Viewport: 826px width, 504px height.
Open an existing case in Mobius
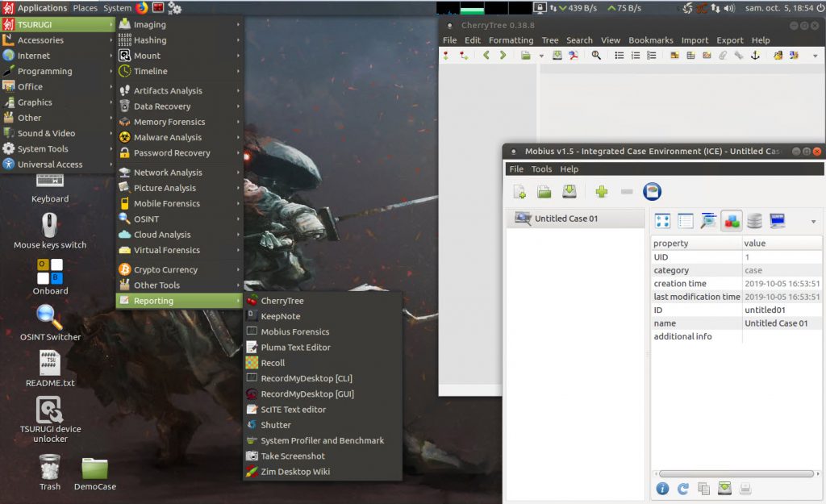tap(544, 191)
